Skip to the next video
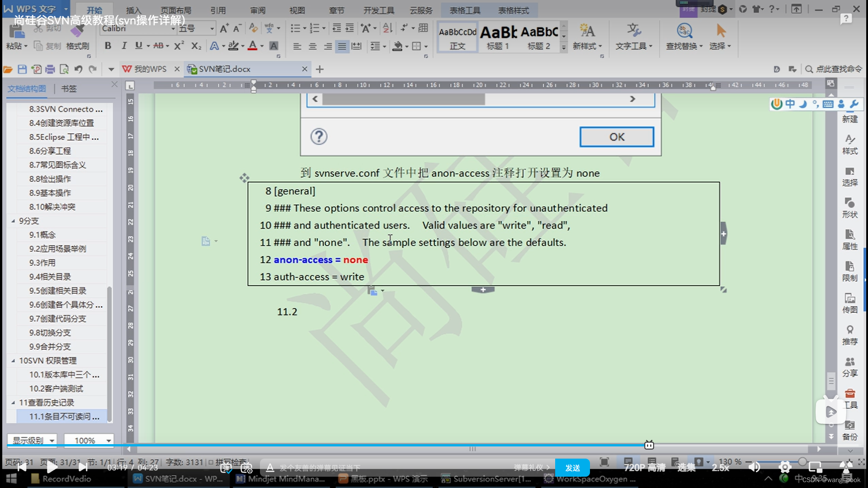Viewport: 868px width, 488px height. coord(83,467)
